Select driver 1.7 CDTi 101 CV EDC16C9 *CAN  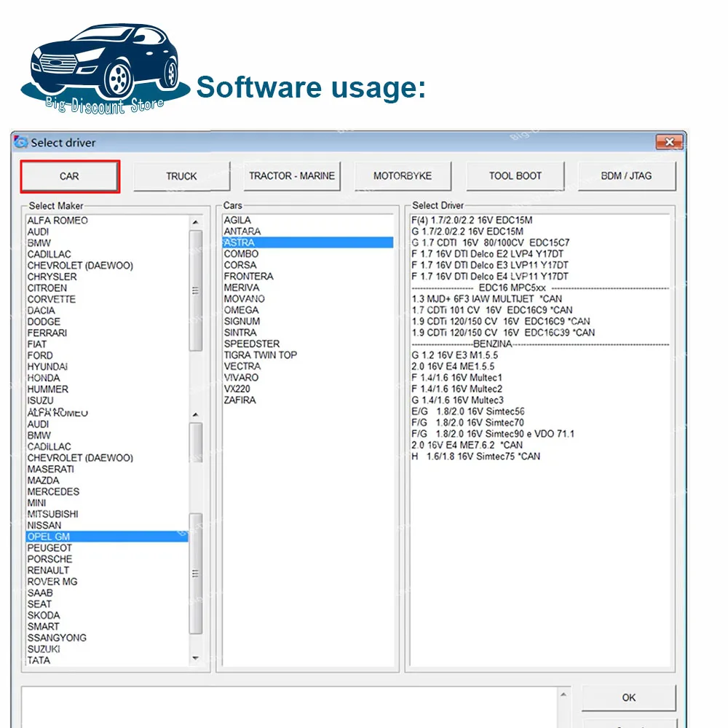click(x=491, y=310)
